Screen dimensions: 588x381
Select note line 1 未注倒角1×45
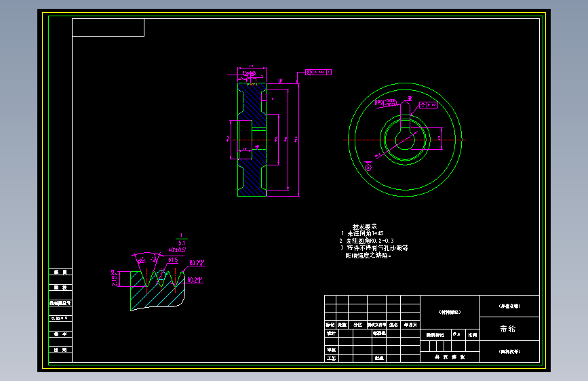coord(362,233)
